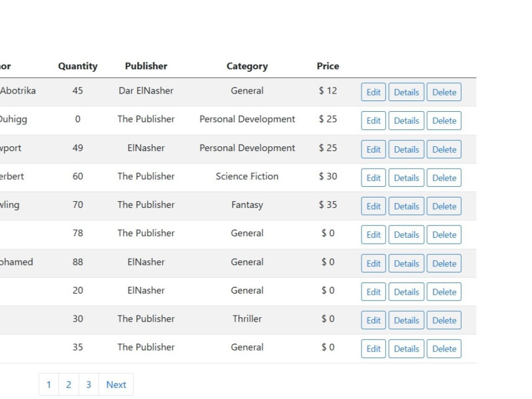Go to page 1 in pagination

[49, 385]
